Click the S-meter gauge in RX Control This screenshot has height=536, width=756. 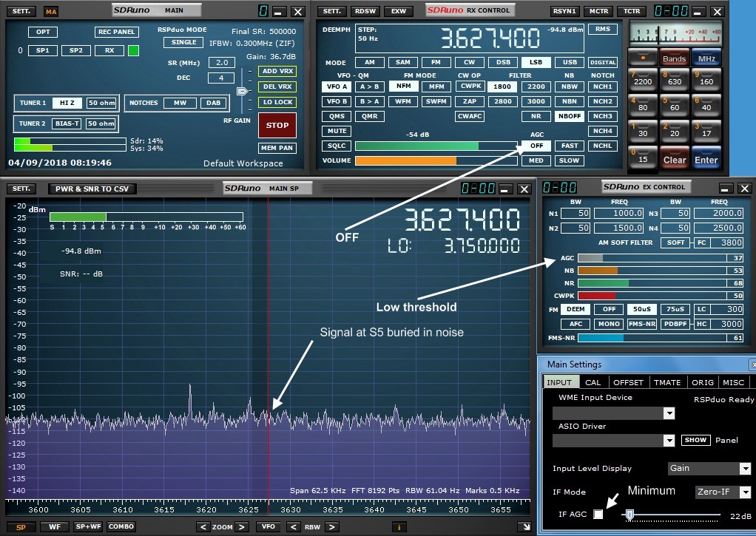click(676, 33)
